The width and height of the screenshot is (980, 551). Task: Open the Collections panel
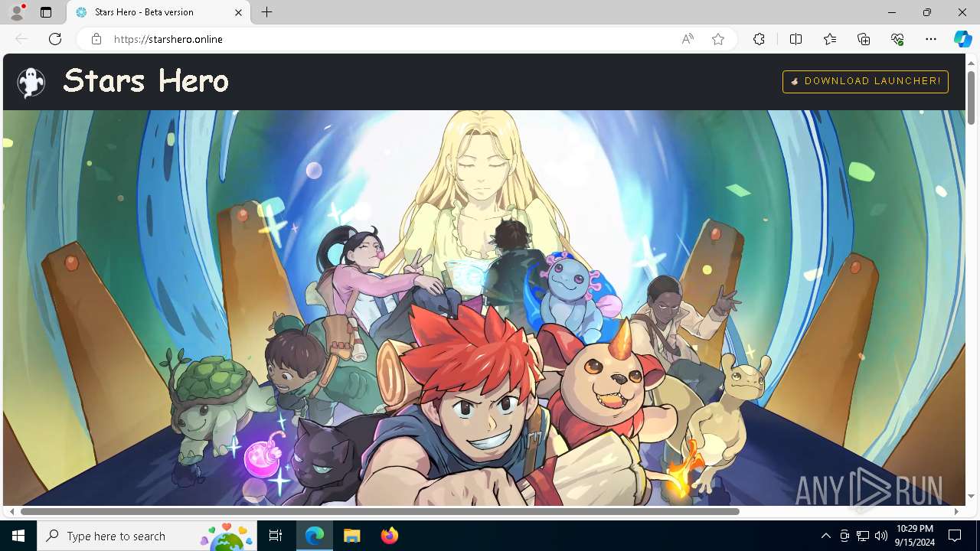tap(864, 39)
